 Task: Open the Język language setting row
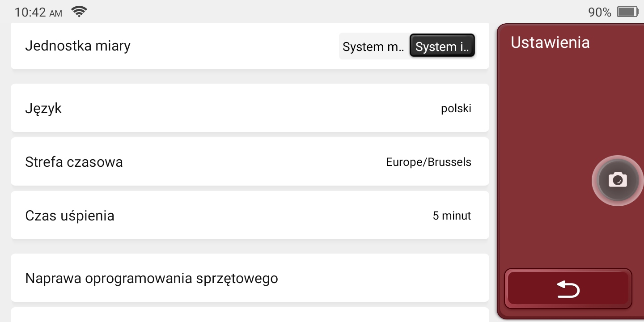[250, 108]
